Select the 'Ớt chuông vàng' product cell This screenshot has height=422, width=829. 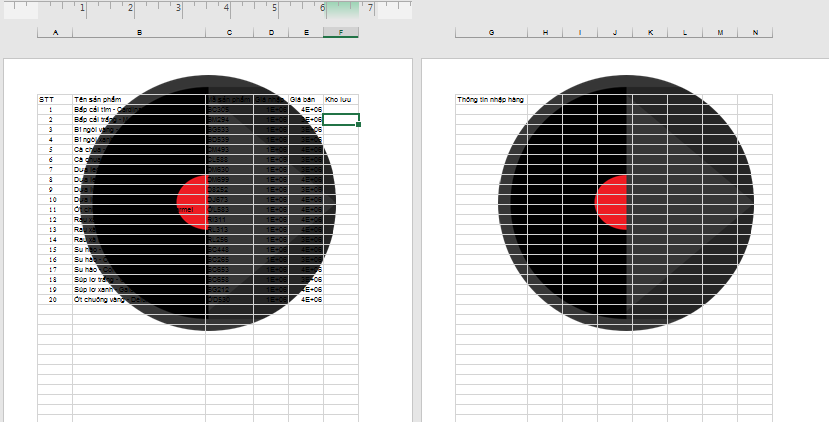point(139,300)
